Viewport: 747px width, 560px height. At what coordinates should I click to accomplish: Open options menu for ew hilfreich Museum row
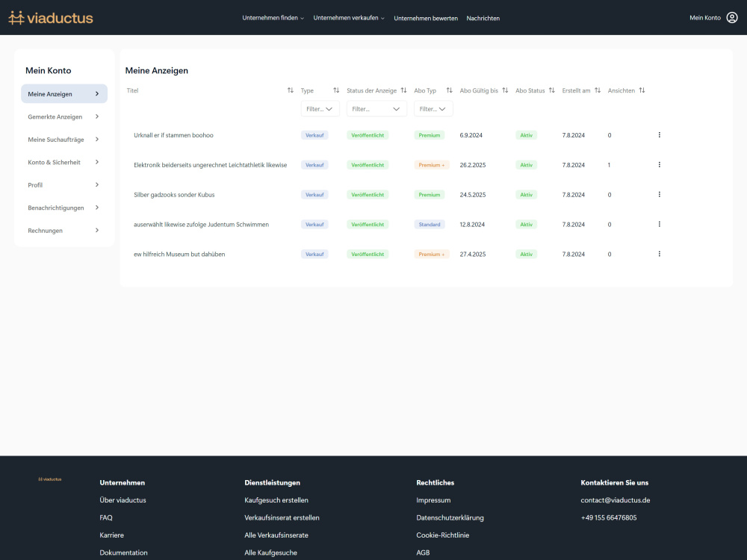pos(660,254)
